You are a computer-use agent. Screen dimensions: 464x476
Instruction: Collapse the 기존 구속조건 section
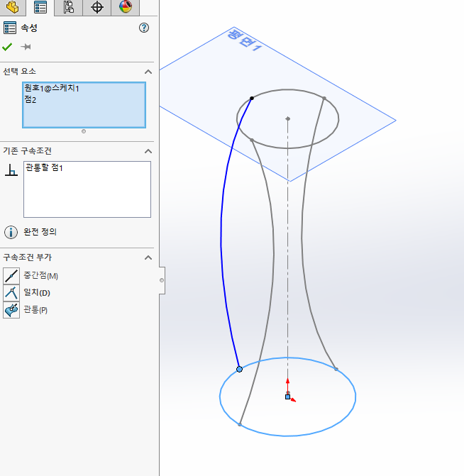(x=148, y=151)
